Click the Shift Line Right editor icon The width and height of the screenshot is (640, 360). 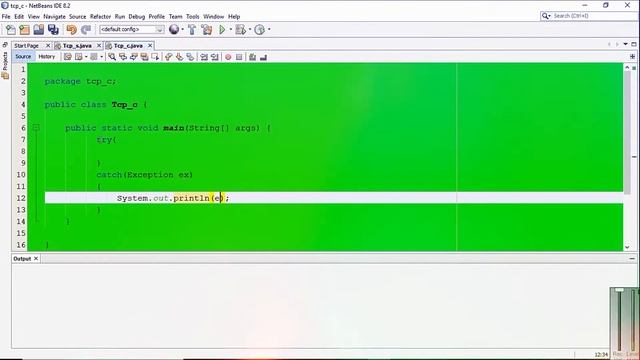point(215,57)
